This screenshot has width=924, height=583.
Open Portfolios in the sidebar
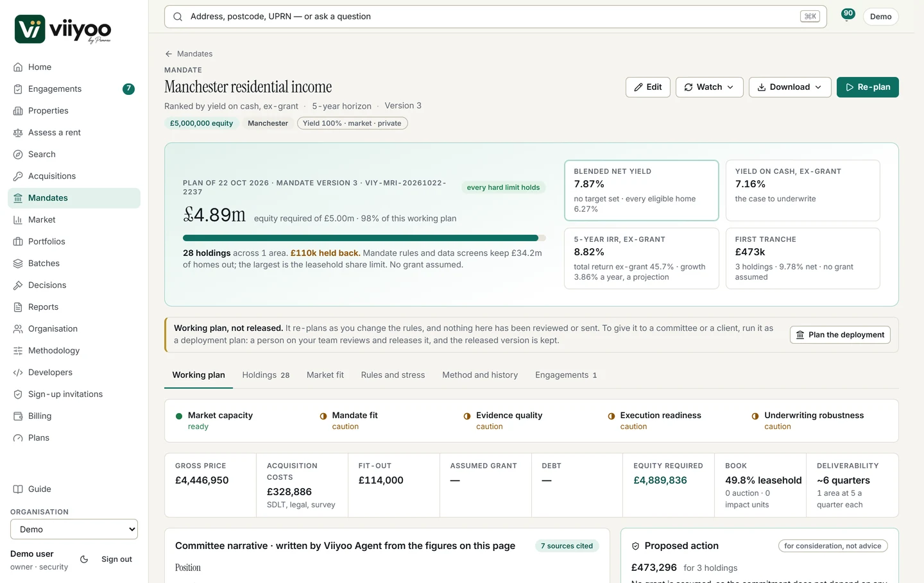pos(74,242)
